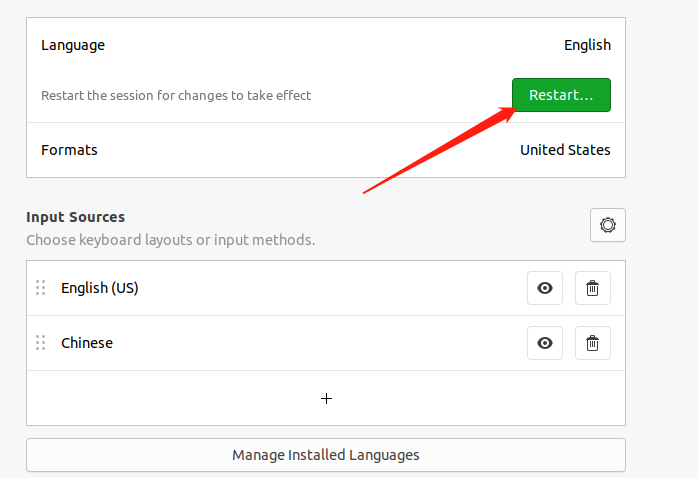Open Manage Installed Languages

[325, 455]
